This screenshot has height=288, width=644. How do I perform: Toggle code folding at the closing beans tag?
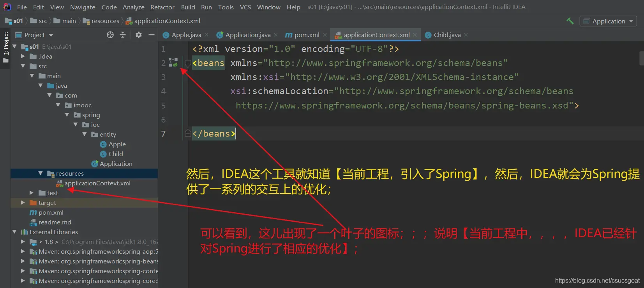188,133
